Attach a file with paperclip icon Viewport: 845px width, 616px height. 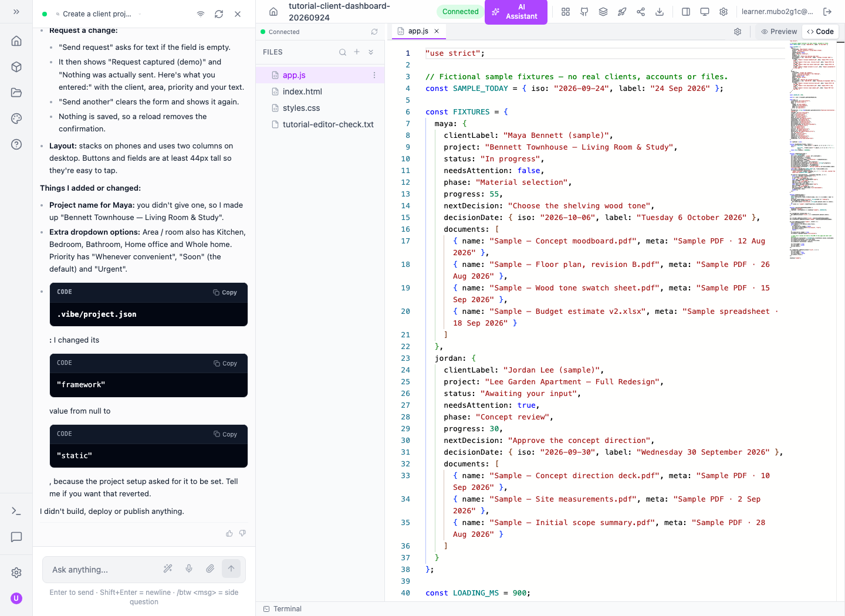coord(210,568)
